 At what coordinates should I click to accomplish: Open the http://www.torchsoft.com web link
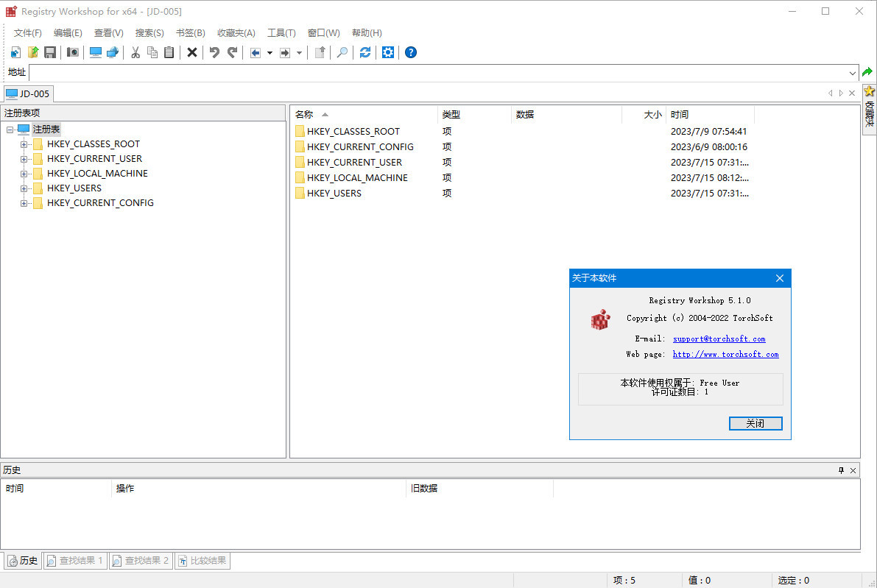coord(725,355)
